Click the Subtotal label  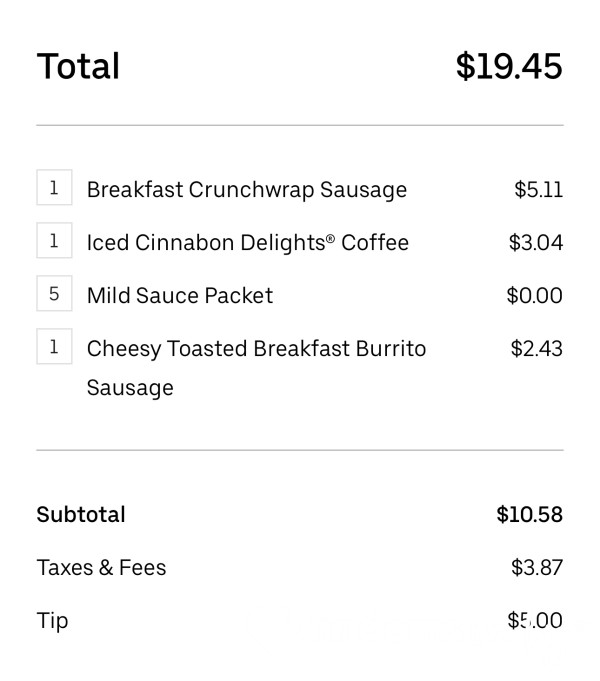(81, 515)
